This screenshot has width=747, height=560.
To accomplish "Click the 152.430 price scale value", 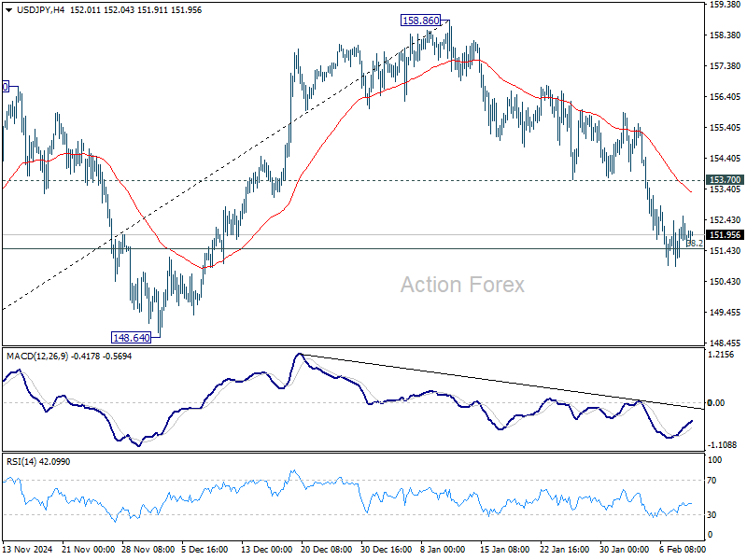I will (x=726, y=220).
